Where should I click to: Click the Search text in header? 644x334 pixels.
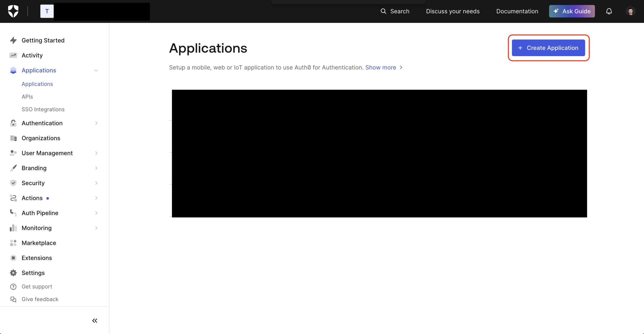400,11
